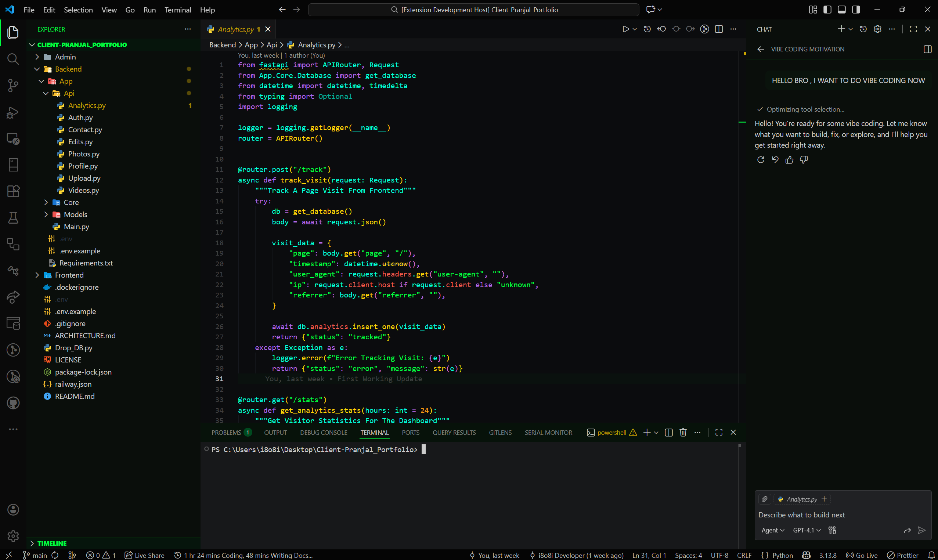Open the Source Control sidebar
The height and width of the screenshot is (560, 938).
point(13,86)
